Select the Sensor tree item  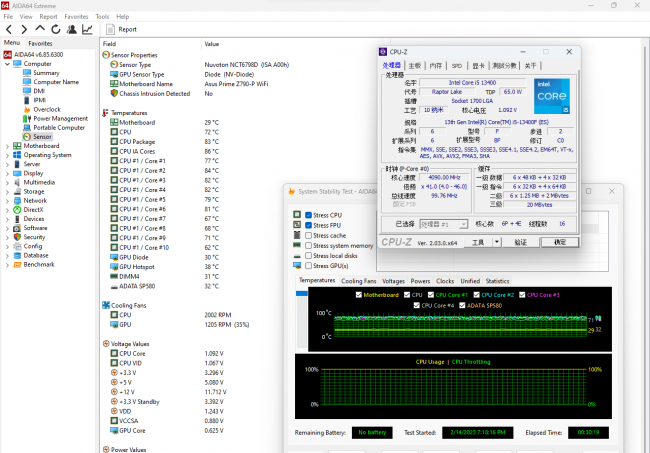[x=42, y=137]
